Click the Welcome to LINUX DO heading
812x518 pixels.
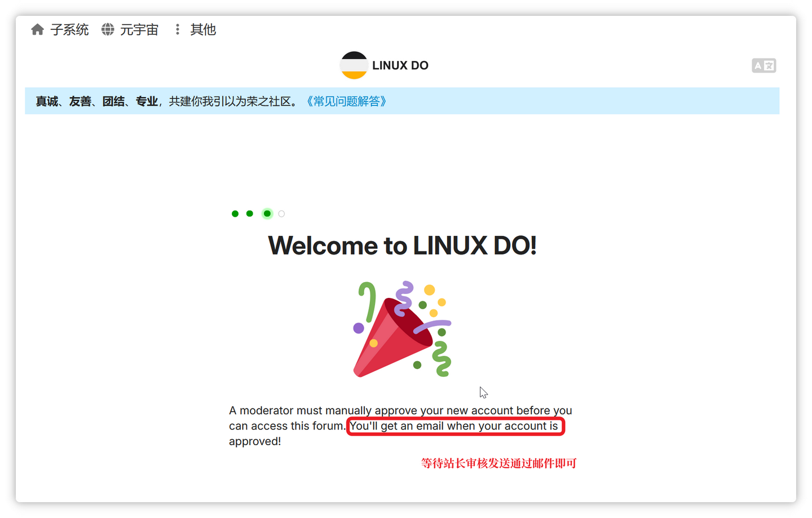point(403,245)
